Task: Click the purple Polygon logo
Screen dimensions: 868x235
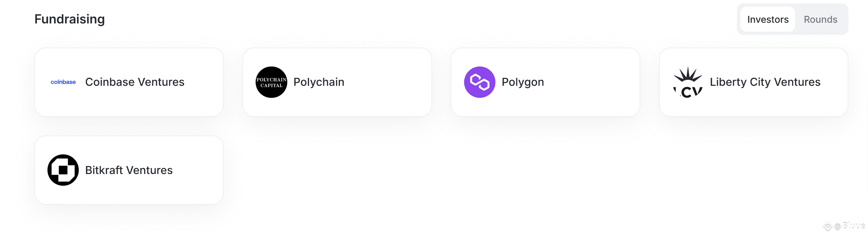Action: pos(480,82)
